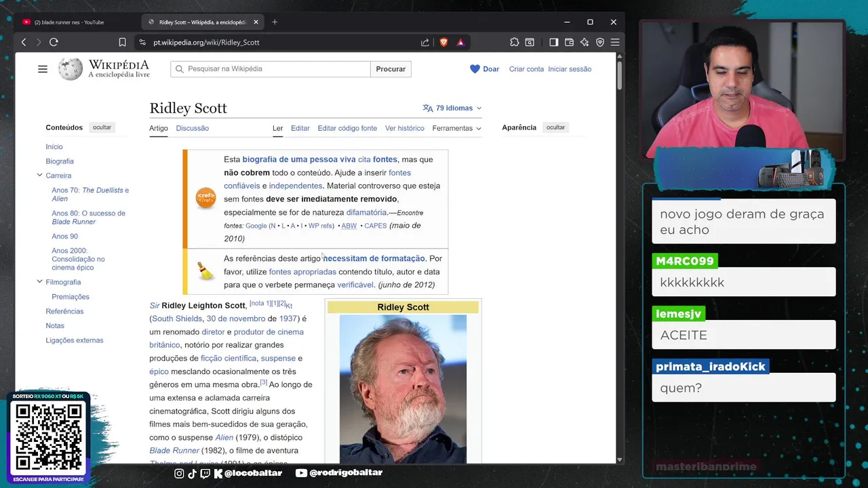Select the Artigo tab
This screenshot has width=868, height=488.
point(159,128)
